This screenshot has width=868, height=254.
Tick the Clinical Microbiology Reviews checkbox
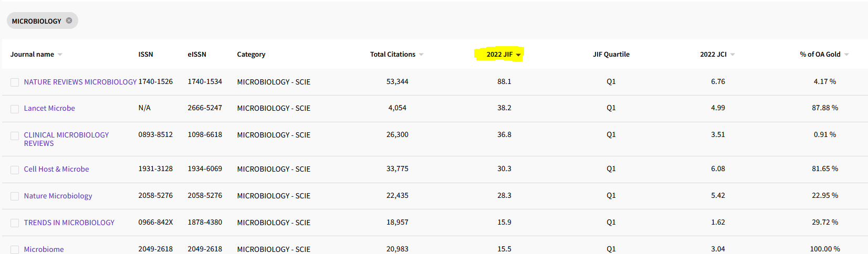(x=15, y=136)
